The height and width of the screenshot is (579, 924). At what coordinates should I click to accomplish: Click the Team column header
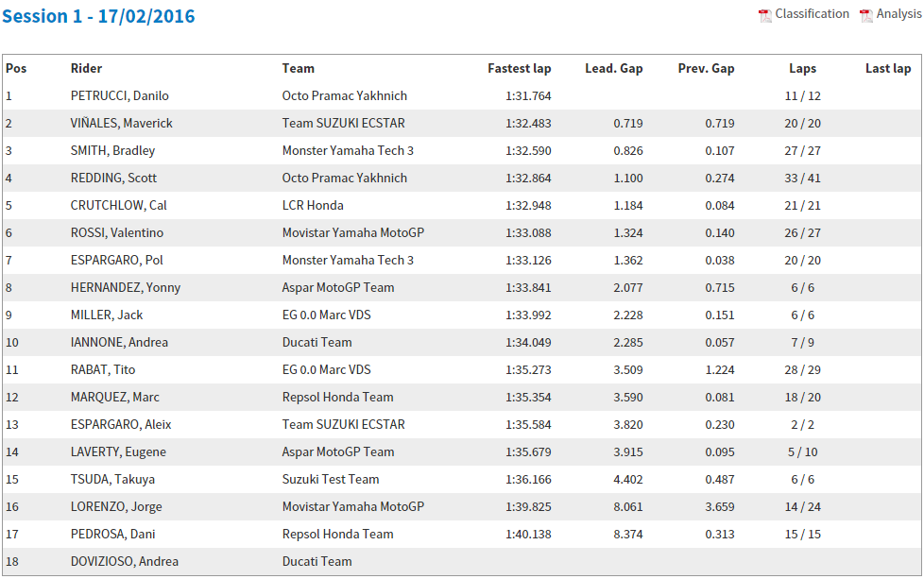pos(298,68)
